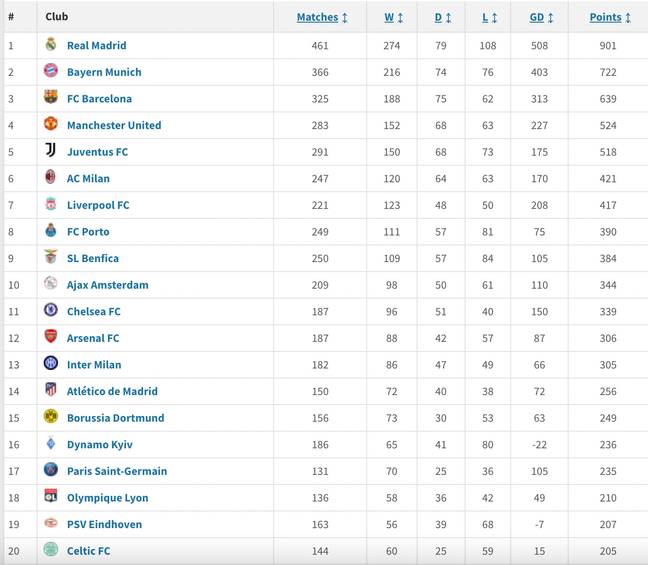Sort table by Matches column header
Screen dimensions: 648x565
coord(317,17)
